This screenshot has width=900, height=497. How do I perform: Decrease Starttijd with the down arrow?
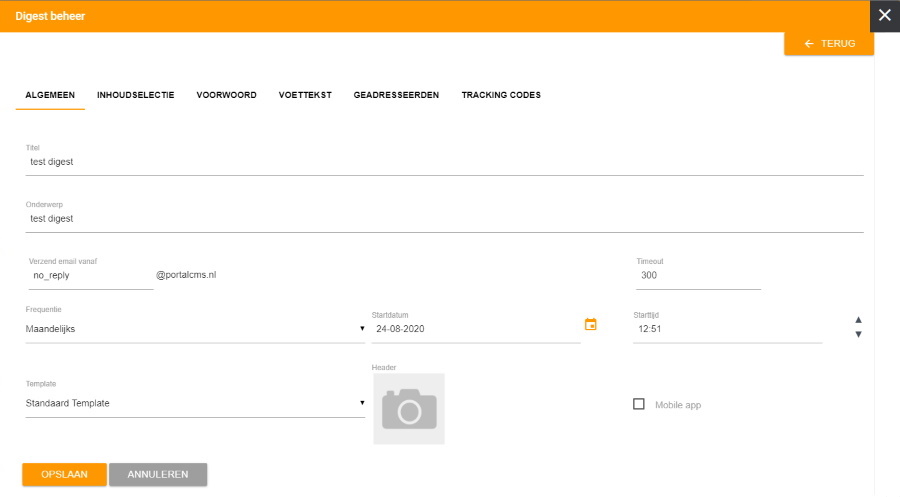(858, 334)
